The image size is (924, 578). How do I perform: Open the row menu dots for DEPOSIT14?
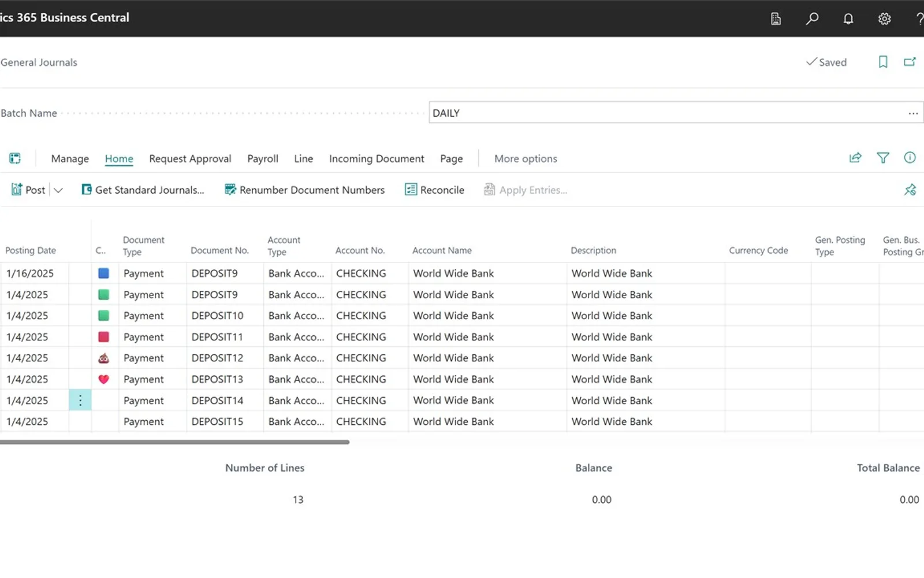pos(80,400)
